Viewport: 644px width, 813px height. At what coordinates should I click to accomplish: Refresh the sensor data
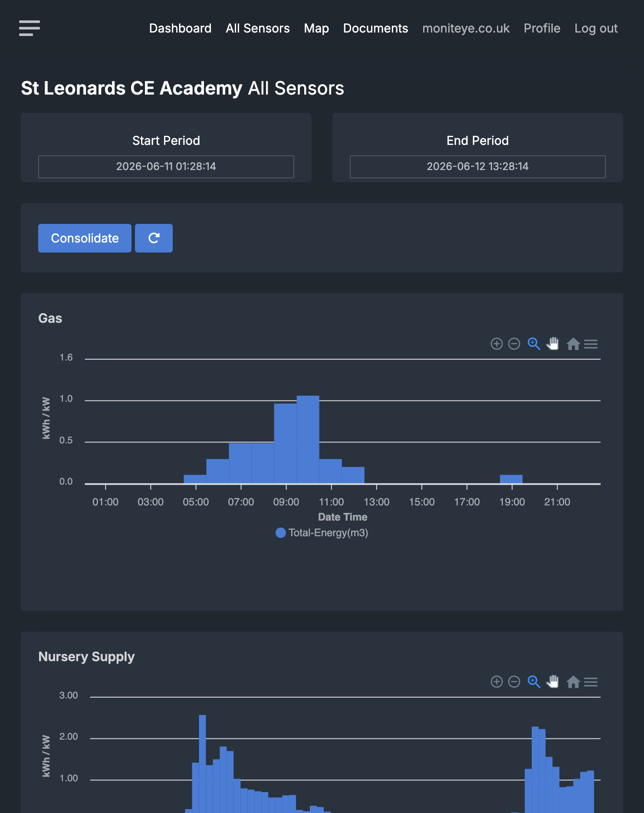coord(154,238)
